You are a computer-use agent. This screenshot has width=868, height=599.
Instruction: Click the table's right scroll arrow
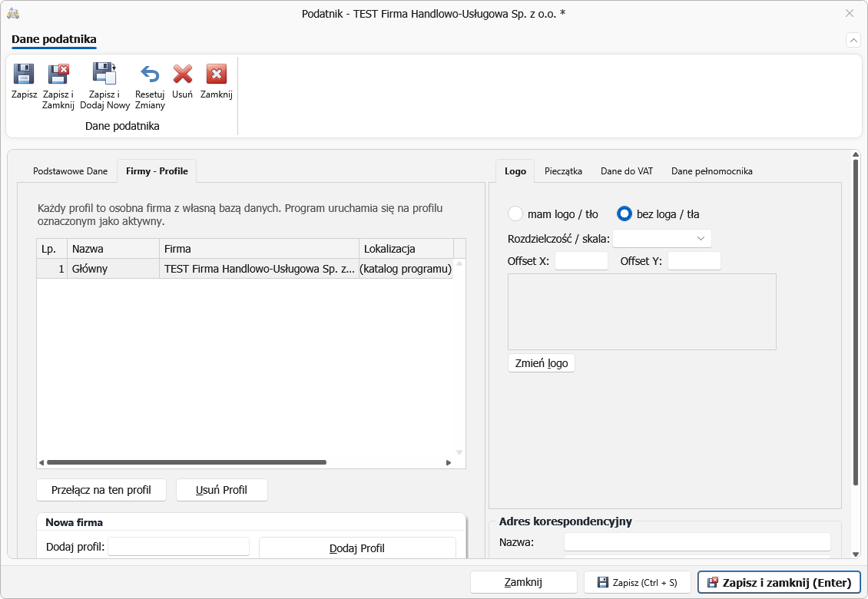pyautogui.click(x=449, y=462)
